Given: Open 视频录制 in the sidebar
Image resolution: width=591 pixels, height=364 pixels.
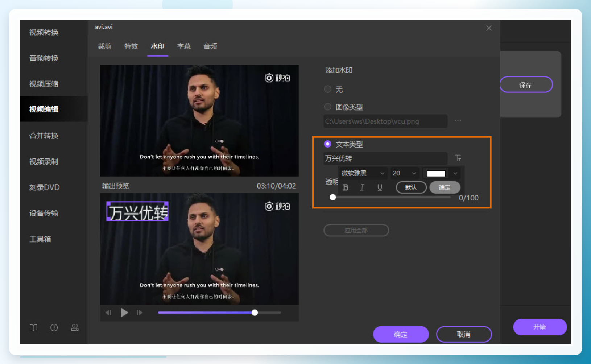Looking at the screenshot, I should [44, 162].
